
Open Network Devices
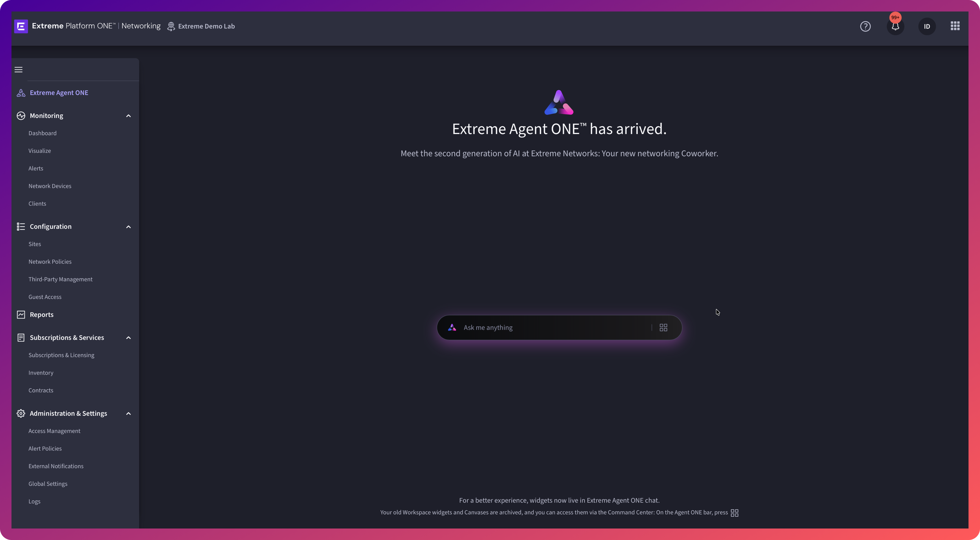click(50, 186)
